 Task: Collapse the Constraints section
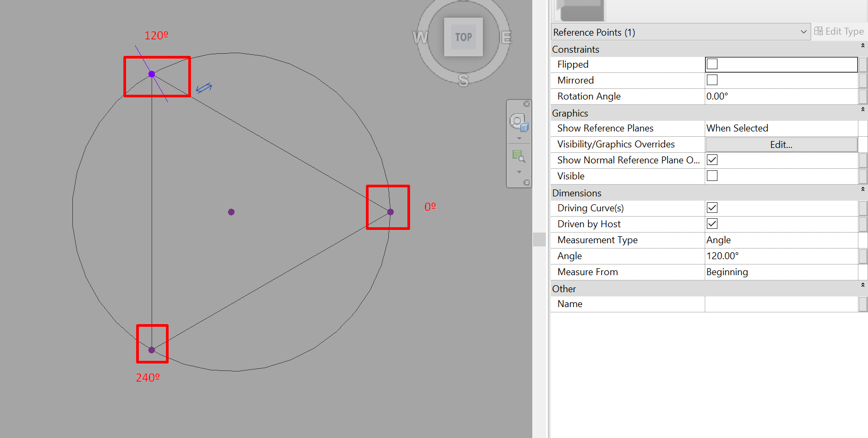coord(863,46)
